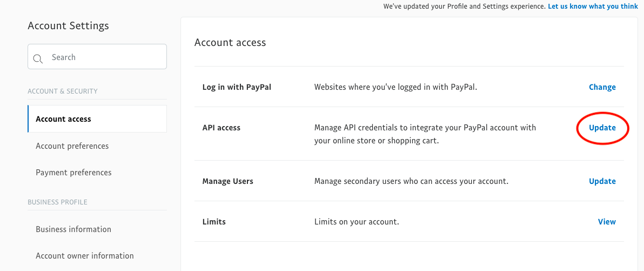Select the 'Log in with PayPal' row label
This screenshot has width=644, height=271.
tap(237, 87)
